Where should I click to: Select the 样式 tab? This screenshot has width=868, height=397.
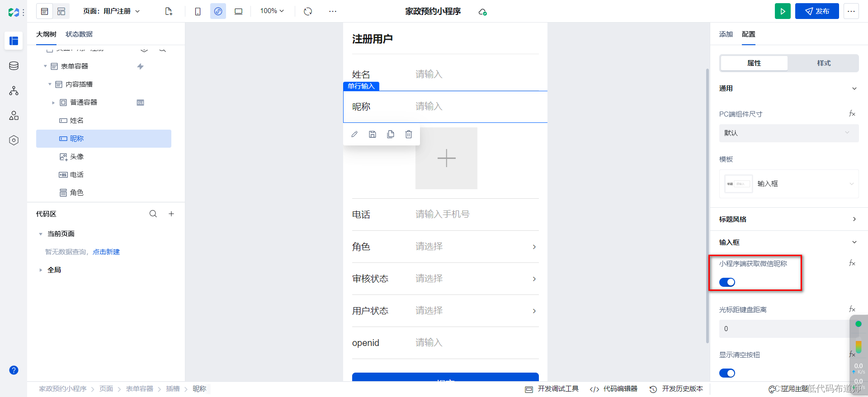point(824,63)
